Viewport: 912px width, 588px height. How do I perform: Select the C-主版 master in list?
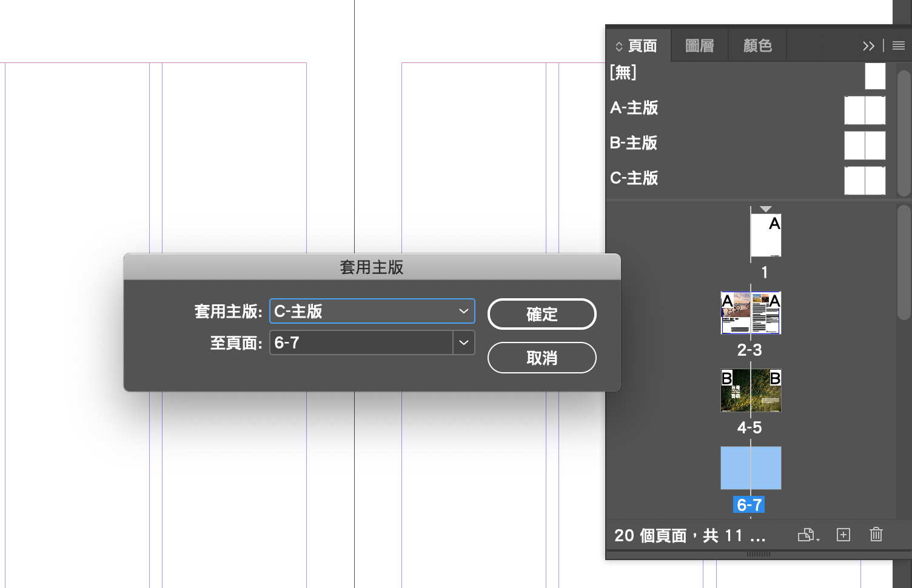634,178
